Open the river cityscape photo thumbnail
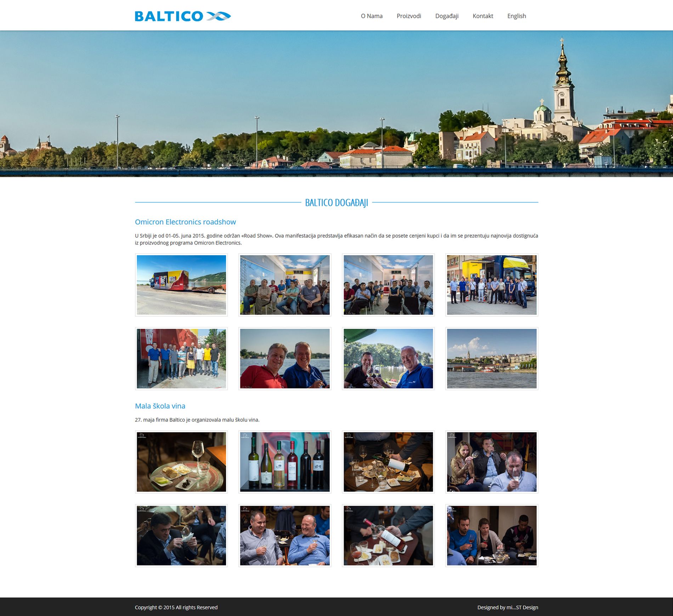This screenshot has width=673, height=616. (492, 359)
